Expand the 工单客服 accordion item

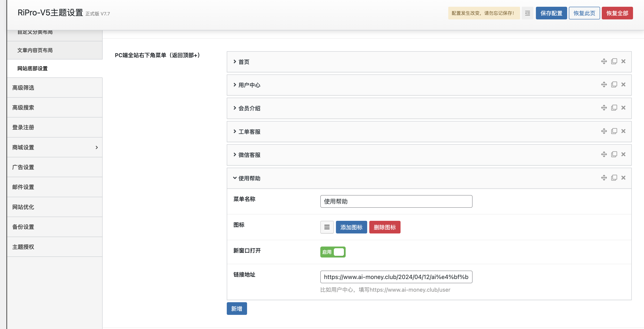pos(429,132)
